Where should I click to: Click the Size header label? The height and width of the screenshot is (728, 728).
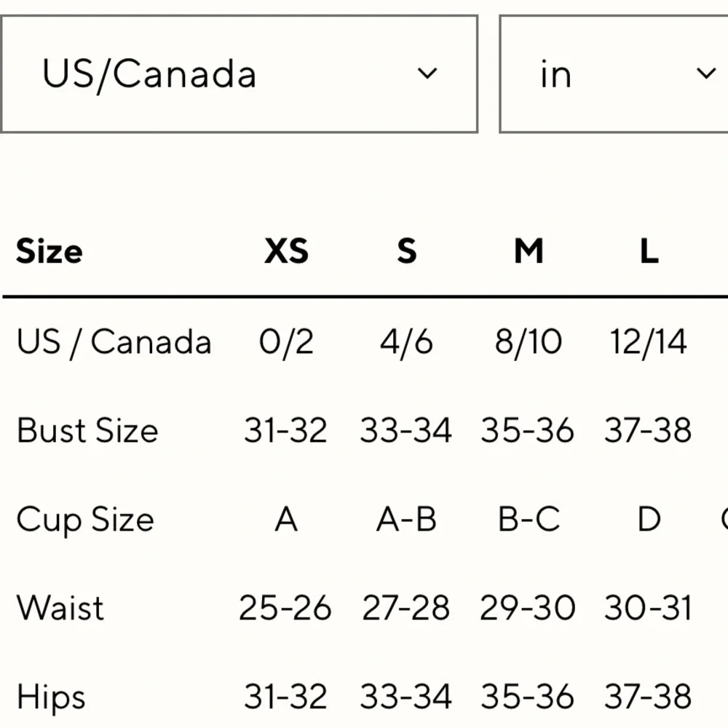[x=50, y=251]
